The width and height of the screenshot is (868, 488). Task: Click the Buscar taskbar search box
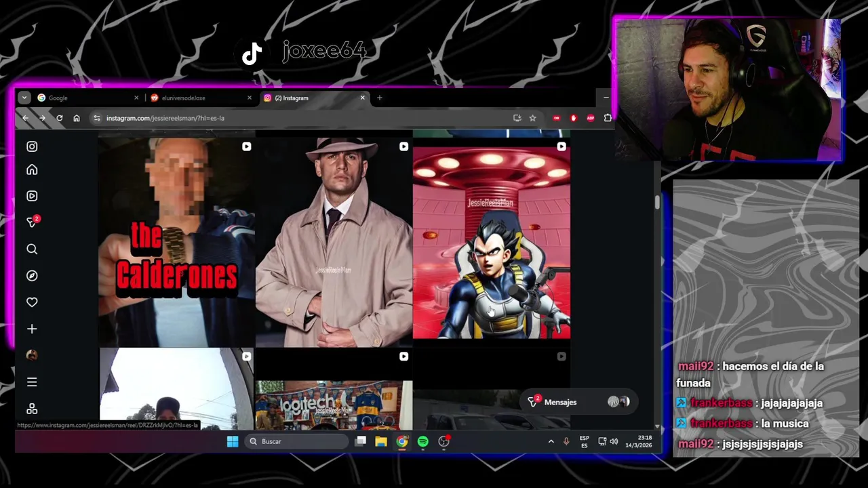coord(296,441)
